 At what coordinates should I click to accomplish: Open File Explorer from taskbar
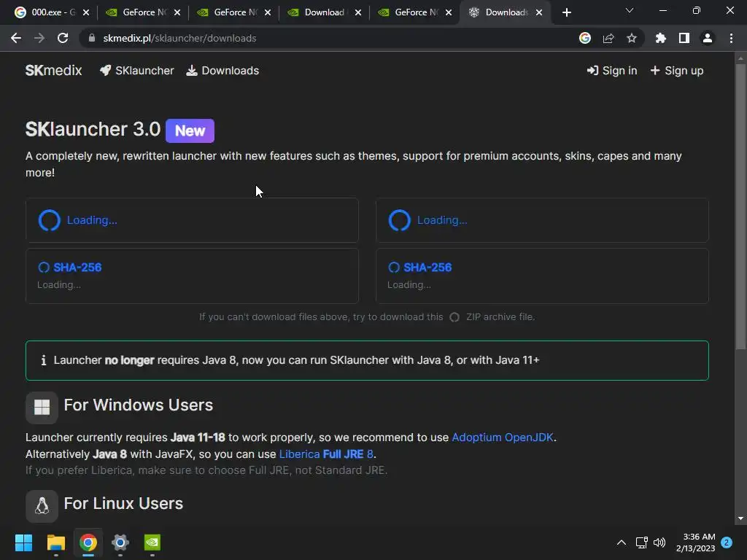pos(55,542)
